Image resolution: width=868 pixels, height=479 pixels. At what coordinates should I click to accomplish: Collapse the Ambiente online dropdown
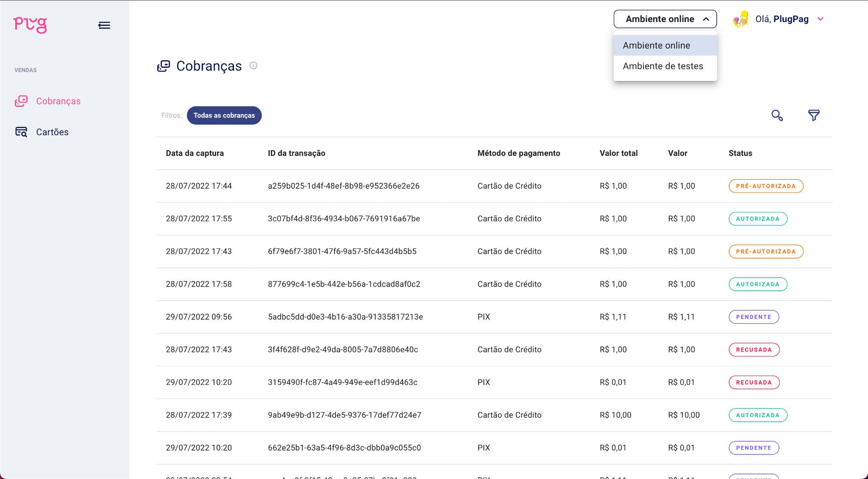(665, 19)
